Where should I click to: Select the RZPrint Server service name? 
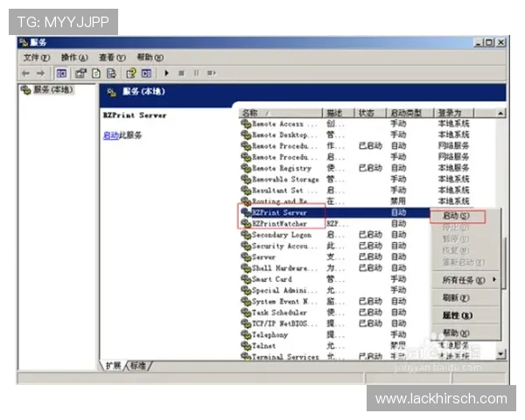[x=279, y=213]
